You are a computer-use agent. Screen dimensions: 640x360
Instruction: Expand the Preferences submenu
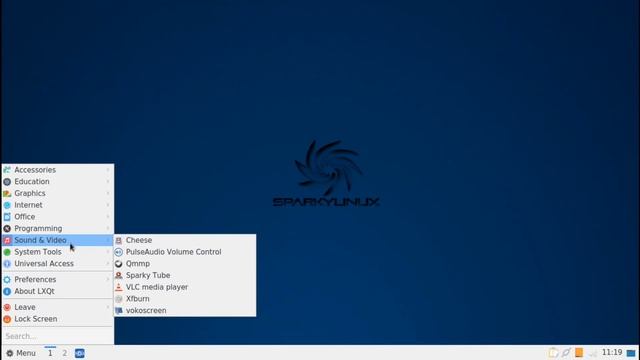pos(58,280)
